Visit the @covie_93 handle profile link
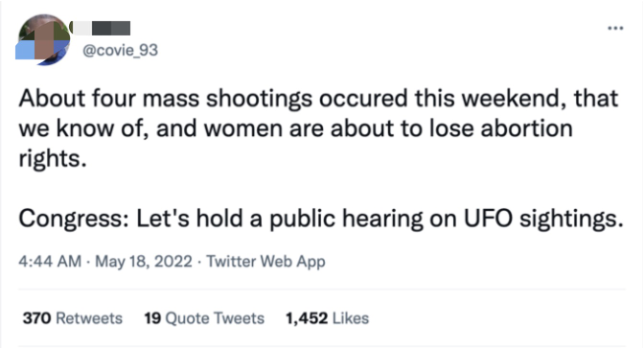The image size is (644, 348). (120, 50)
